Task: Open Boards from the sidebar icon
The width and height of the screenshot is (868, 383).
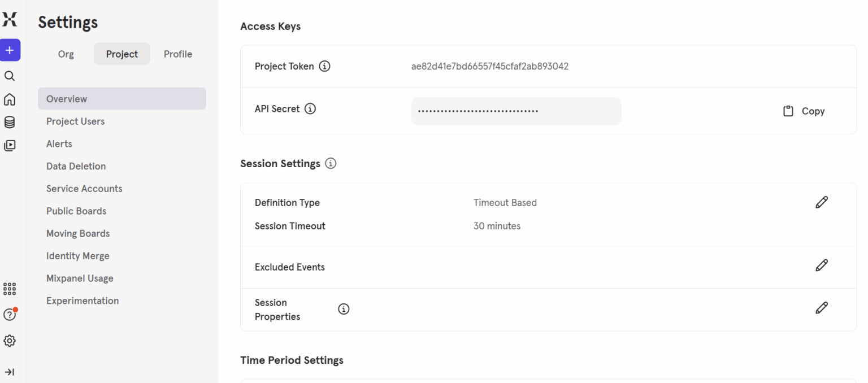Action: [10, 145]
